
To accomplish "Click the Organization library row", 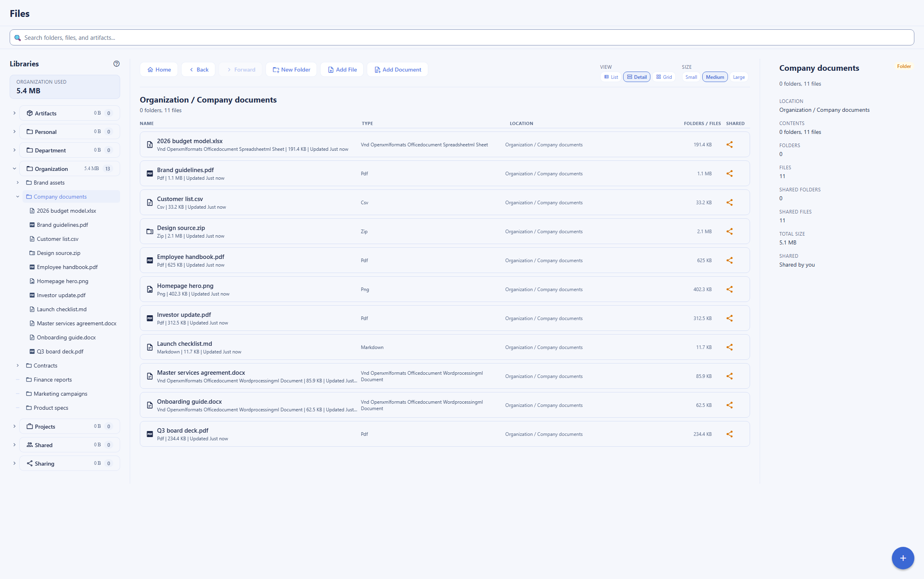I will [70, 169].
